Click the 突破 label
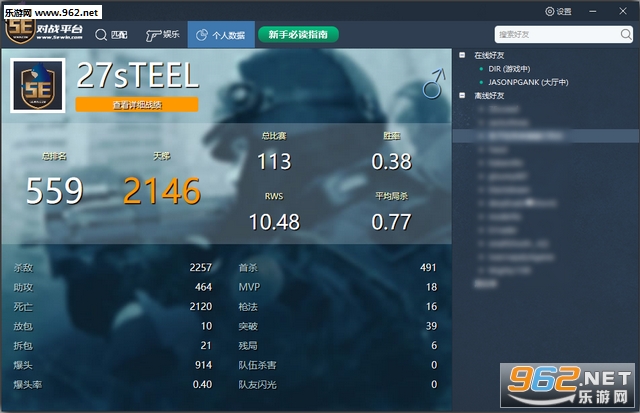 (x=248, y=326)
